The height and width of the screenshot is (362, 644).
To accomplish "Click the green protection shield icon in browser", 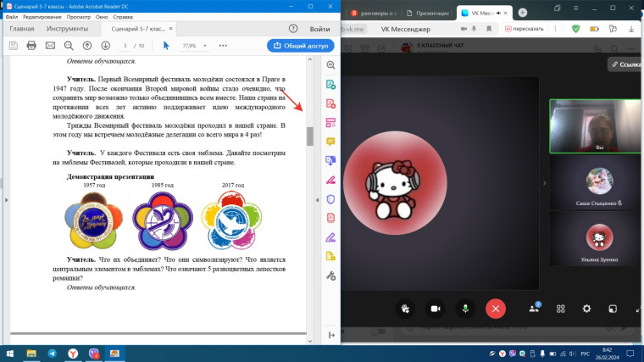I will [x=576, y=29].
